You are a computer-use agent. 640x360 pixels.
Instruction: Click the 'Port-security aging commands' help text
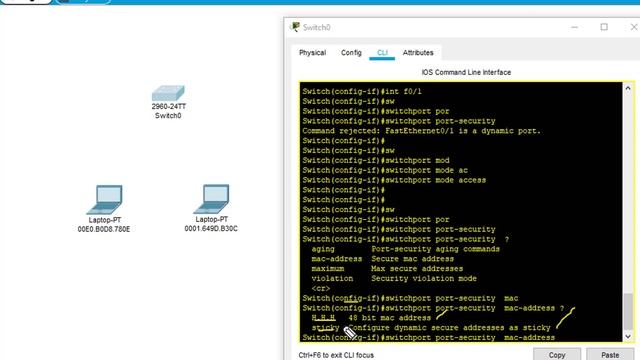435,249
